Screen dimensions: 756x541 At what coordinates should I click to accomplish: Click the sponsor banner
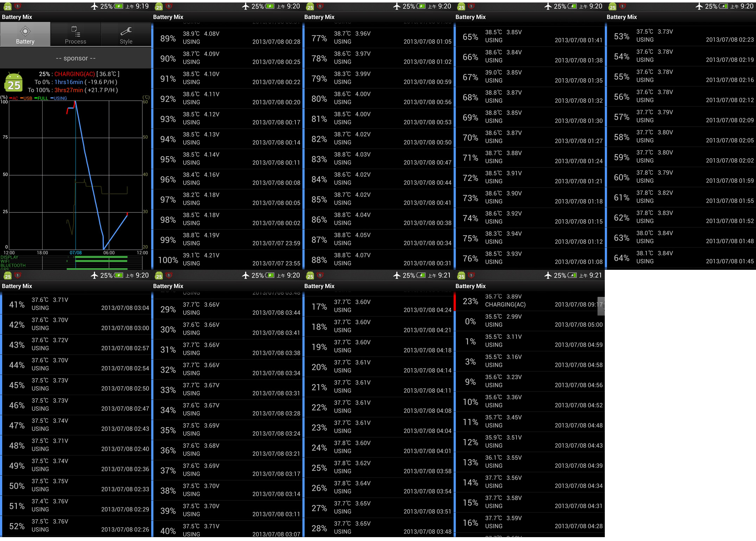pyautogui.click(x=75, y=58)
